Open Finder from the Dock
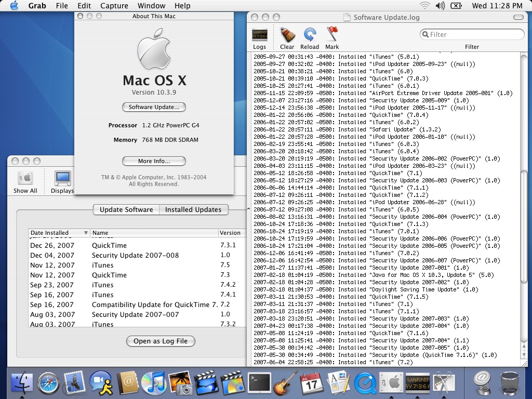Screen dimensions: 532x399 [22, 383]
